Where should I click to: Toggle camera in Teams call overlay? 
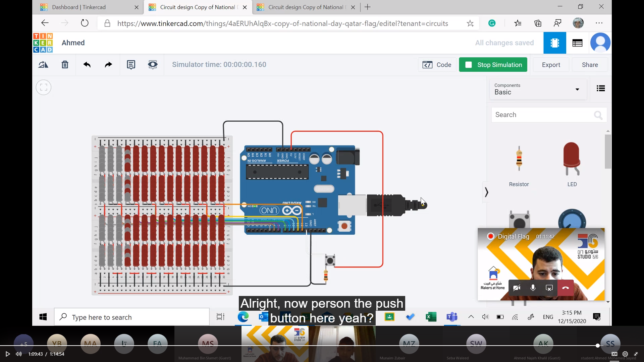[517, 288]
